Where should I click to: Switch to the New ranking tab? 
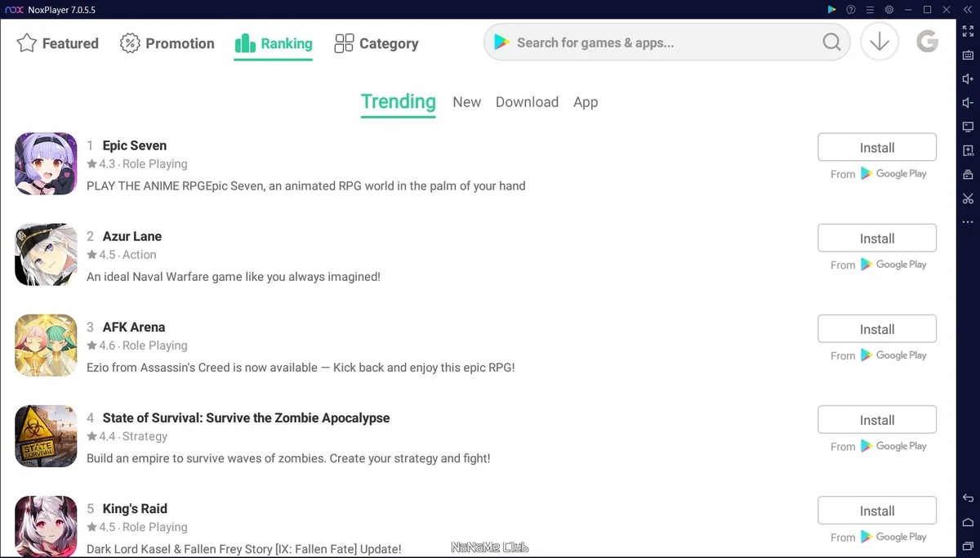point(467,102)
